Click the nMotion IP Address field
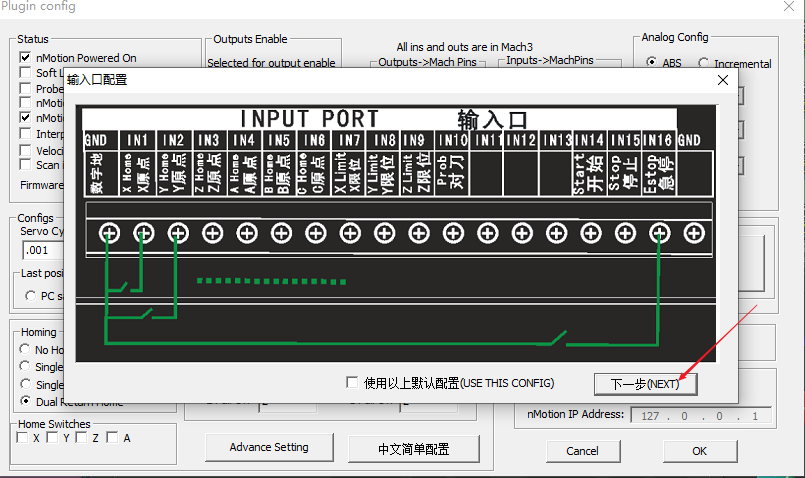This screenshot has height=478, width=805. pos(701,415)
